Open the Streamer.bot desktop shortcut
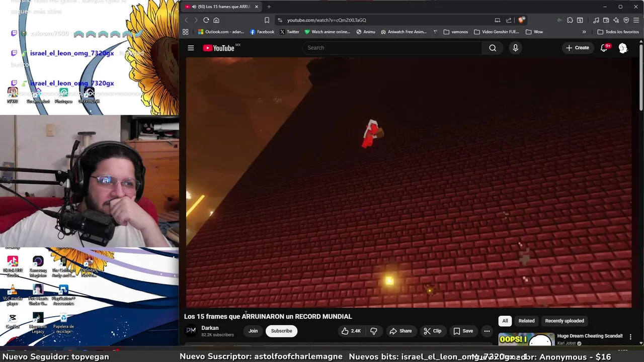 tap(38, 96)
